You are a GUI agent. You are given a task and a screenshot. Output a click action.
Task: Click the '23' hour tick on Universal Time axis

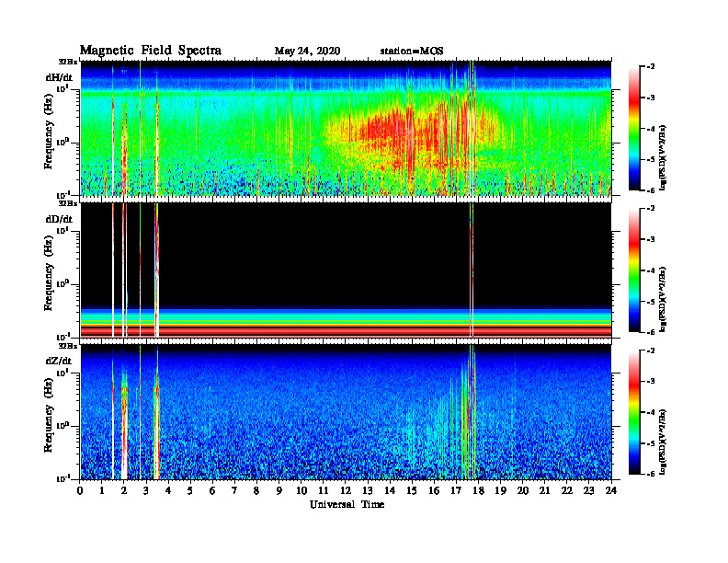click(x=589, y=490)
